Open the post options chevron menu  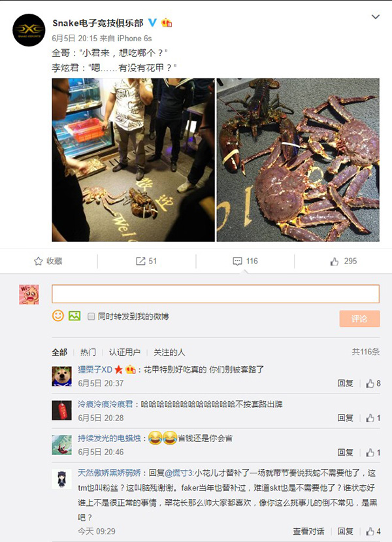click(376, 17)
